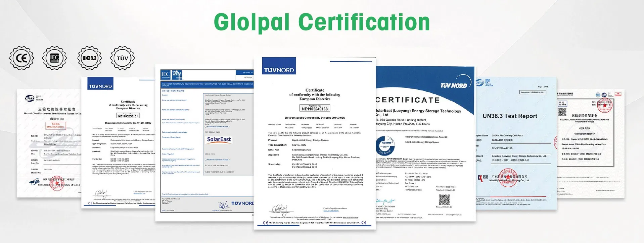Open the UN38.3 Test Report document
This screenshot has width=644, height=243.
[516, 144]
